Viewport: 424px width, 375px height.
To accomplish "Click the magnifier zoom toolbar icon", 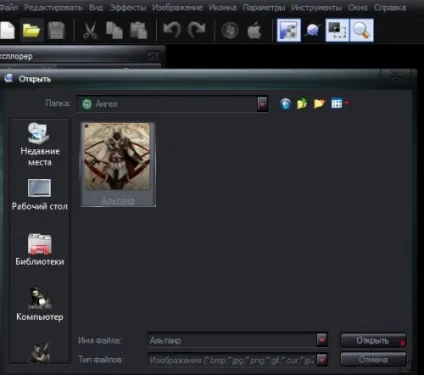I will click(361, 30).
